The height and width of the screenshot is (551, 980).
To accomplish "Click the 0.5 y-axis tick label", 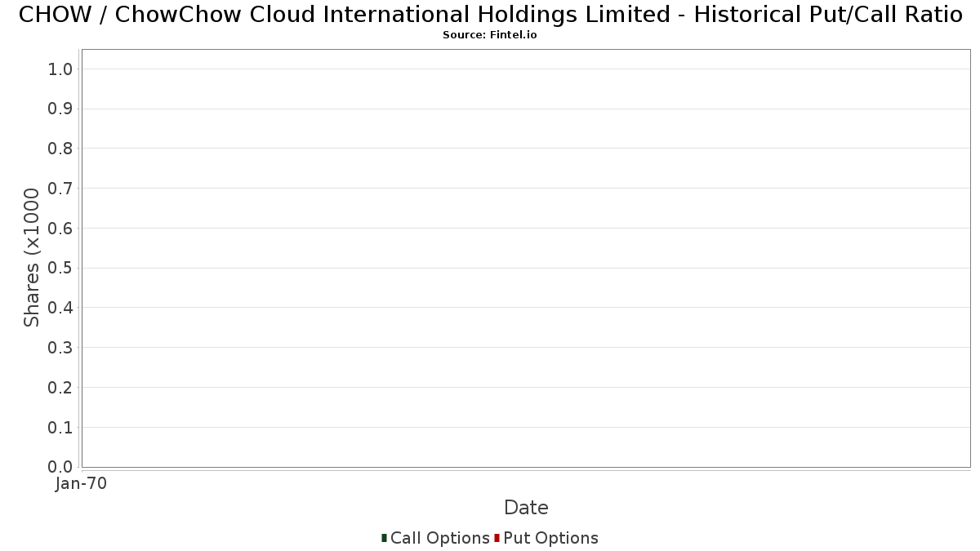I will [61, 269].
